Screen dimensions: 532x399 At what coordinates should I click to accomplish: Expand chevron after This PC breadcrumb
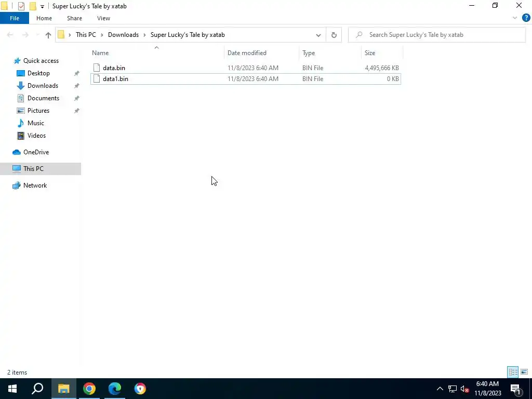tap(102, 35)
